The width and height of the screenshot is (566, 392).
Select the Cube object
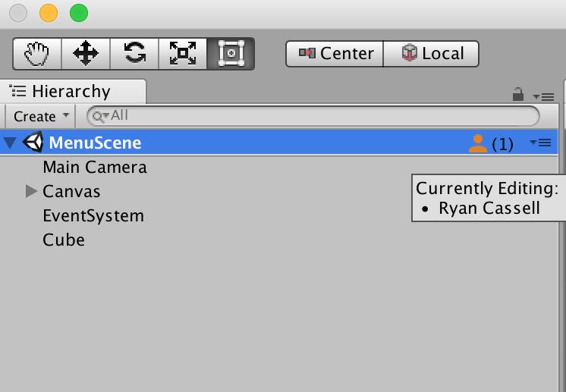pyautogui.click(x=64, y=240)
